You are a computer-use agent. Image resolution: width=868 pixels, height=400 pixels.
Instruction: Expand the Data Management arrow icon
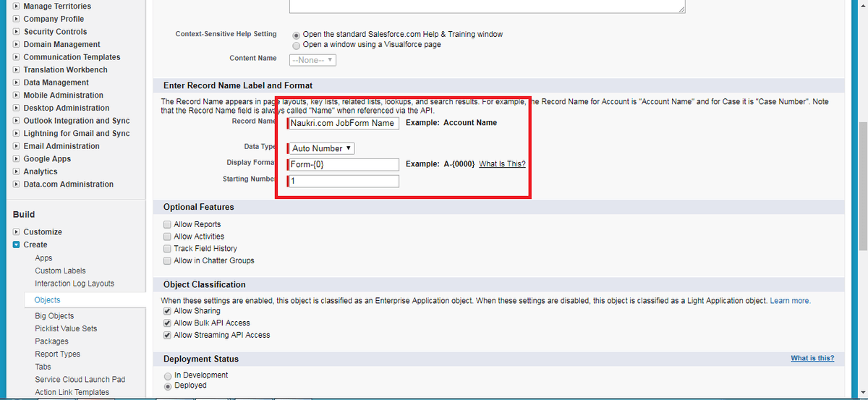point(17,82)
